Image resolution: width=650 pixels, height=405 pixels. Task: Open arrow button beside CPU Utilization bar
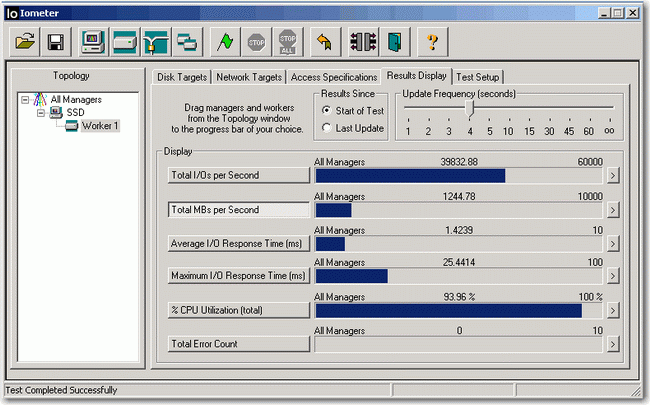613,310
